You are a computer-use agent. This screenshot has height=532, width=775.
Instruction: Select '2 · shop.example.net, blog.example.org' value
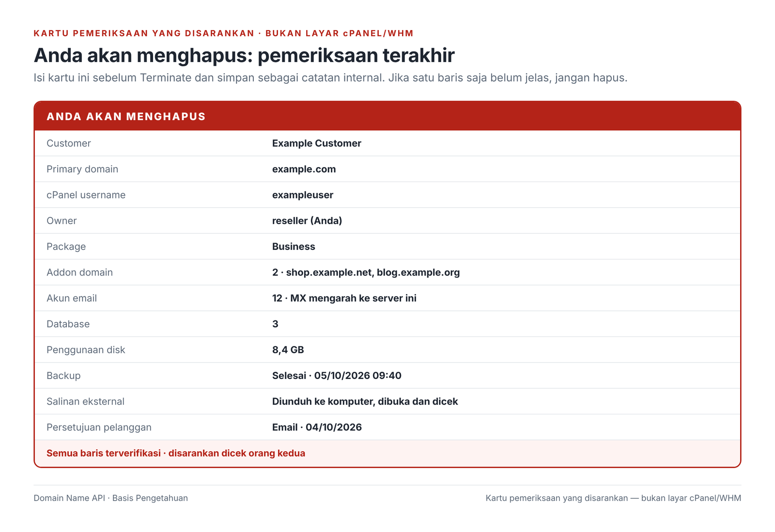(x=366, y=272)
